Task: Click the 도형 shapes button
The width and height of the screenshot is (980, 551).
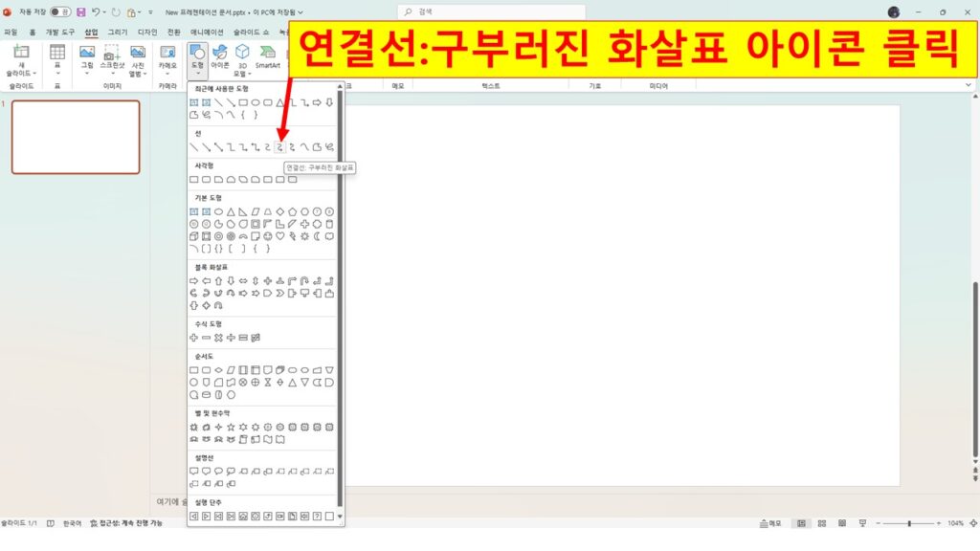Action: pyautogui.click(x=197, y=60)
